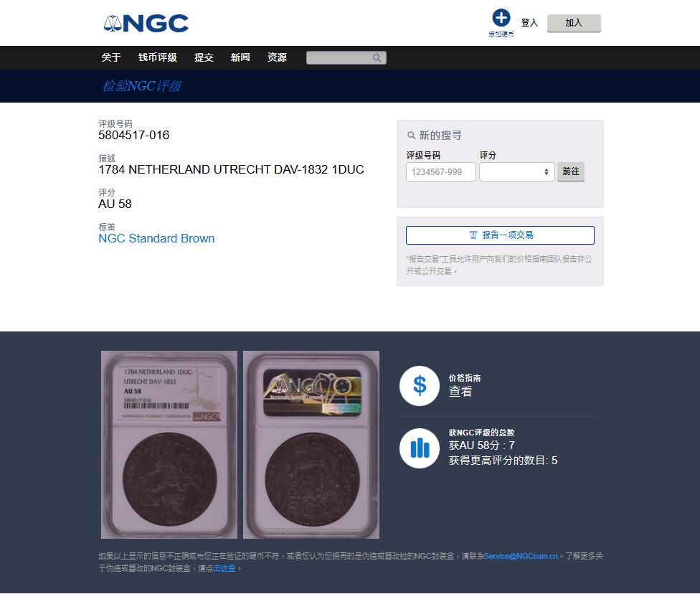The image size is (700, 594).
Task: Click the blue plus add coin icon
Action: pos(501,18)
